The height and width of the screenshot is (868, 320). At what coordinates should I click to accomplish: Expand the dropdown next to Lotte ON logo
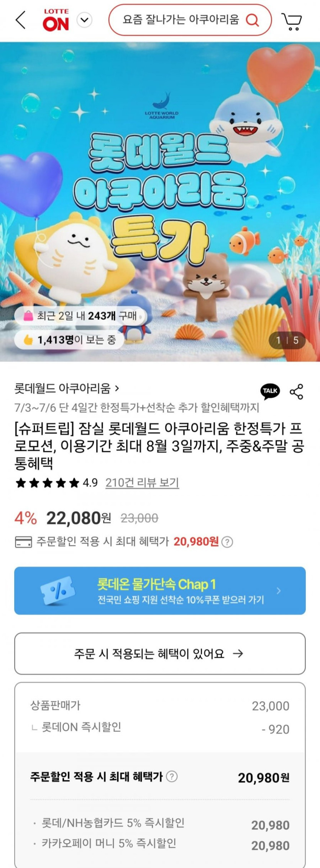pyautogui.click(x=84, y=20)
